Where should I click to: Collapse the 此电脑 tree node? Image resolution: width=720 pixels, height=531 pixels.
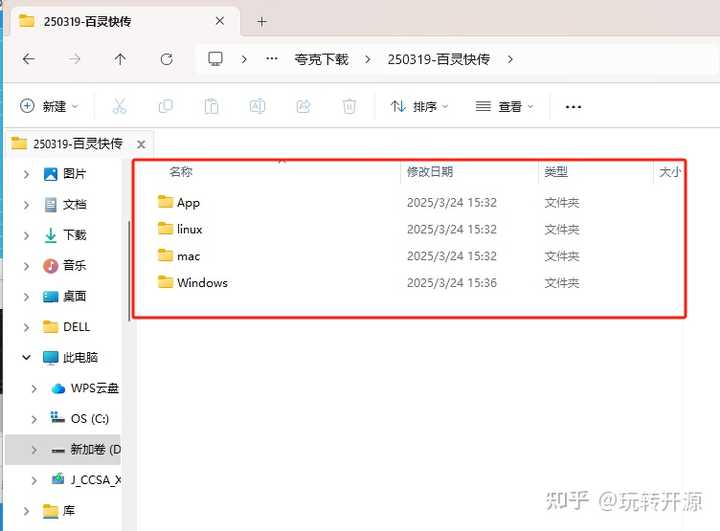pos(26,357)
